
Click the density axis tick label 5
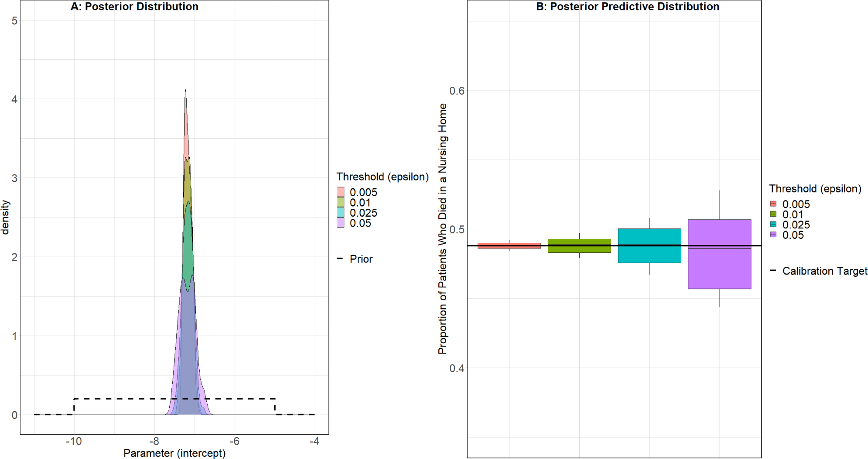(14, 20)
